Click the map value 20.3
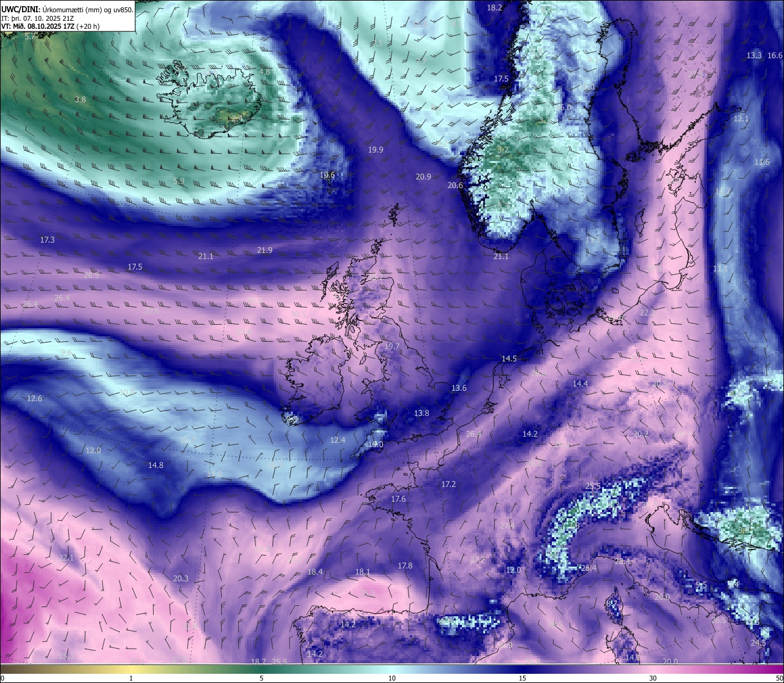 181,579
